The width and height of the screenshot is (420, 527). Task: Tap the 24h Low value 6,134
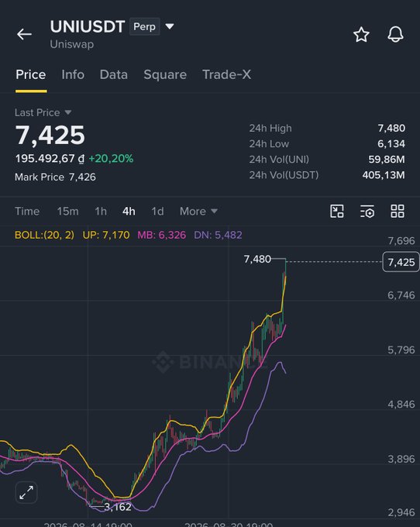[x=391, y=143]
